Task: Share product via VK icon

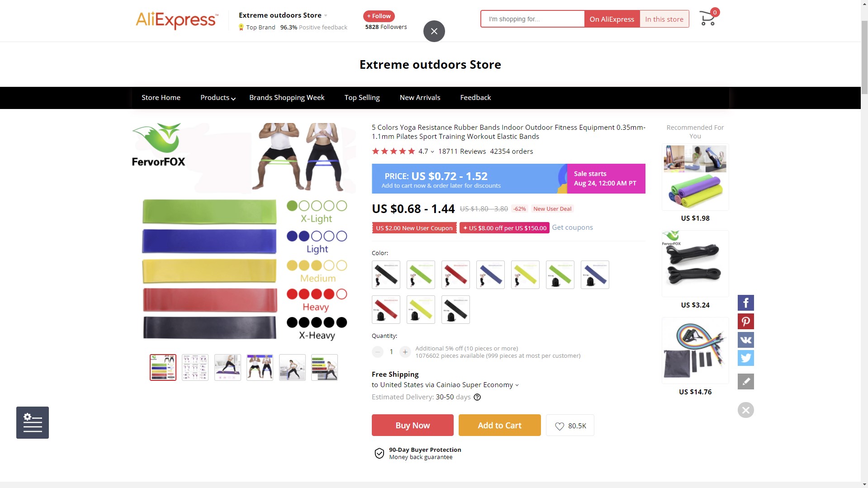Action: tap(746, 340)
